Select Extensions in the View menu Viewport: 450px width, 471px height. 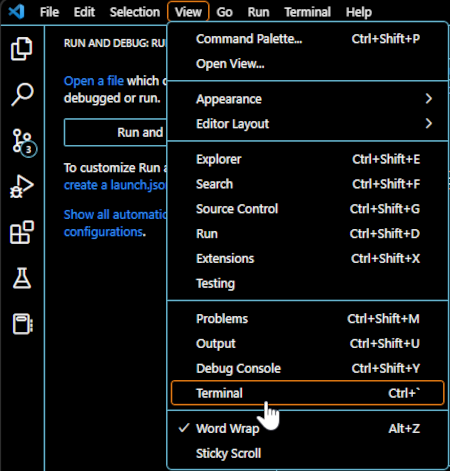(307, 259)
